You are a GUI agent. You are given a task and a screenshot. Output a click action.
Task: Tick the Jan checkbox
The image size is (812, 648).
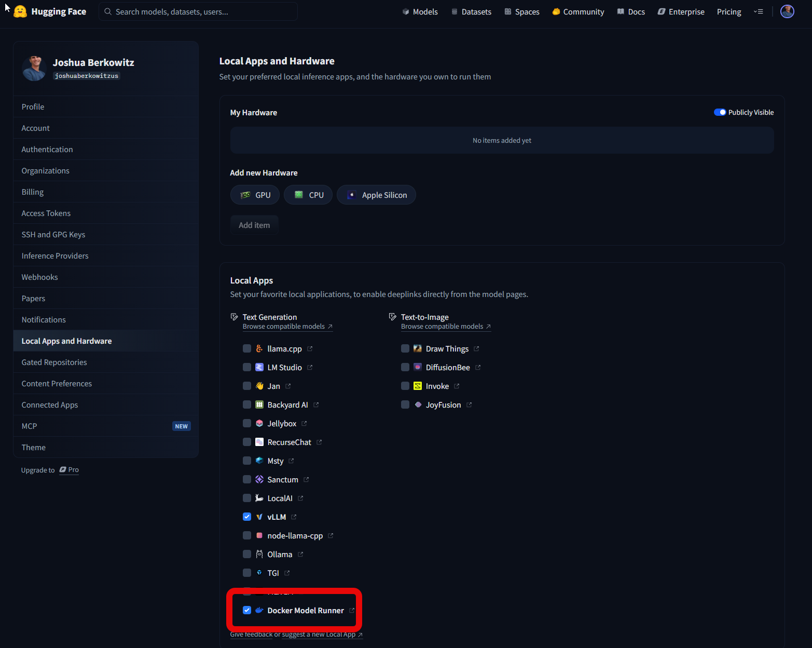pyautogui.click(x=247, y=386)
